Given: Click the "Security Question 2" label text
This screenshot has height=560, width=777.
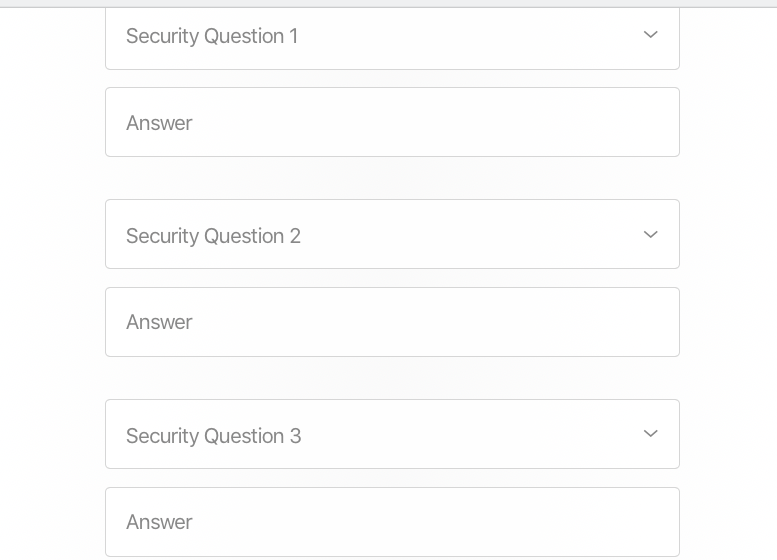Looking at the screenshot, I should 213,236.
